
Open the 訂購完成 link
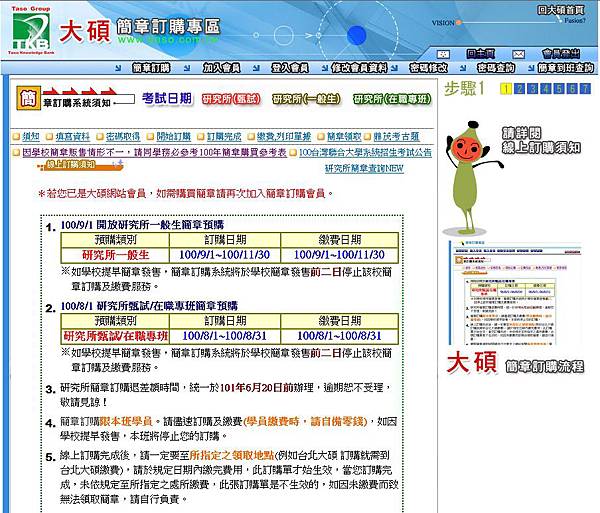[x=224, y=137]
